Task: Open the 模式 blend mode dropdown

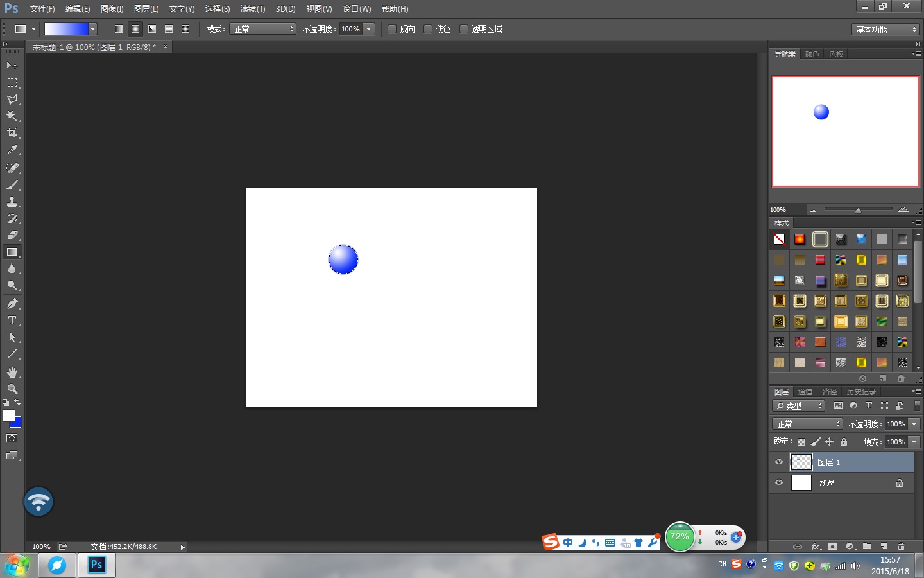Action: [263, 29]
